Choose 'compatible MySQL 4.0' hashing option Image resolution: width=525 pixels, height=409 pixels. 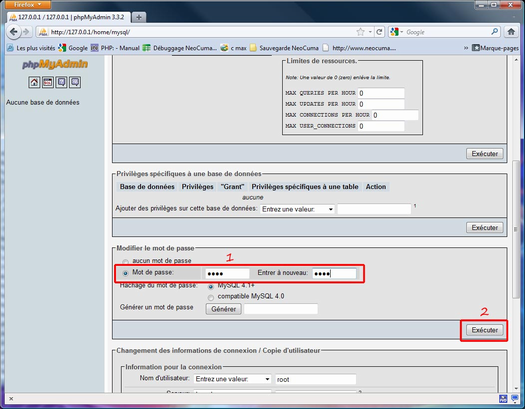tap(211, 298)
